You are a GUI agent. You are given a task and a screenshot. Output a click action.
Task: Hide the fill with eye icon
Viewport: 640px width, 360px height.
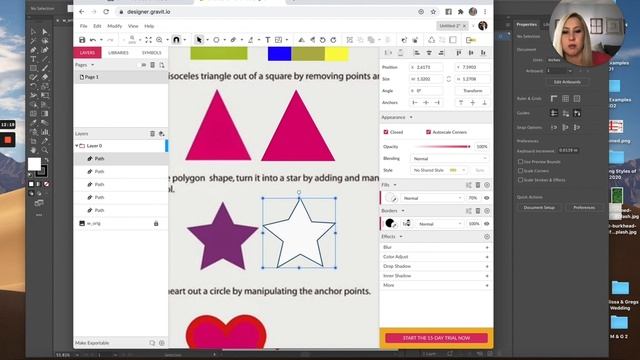(487, 198)
